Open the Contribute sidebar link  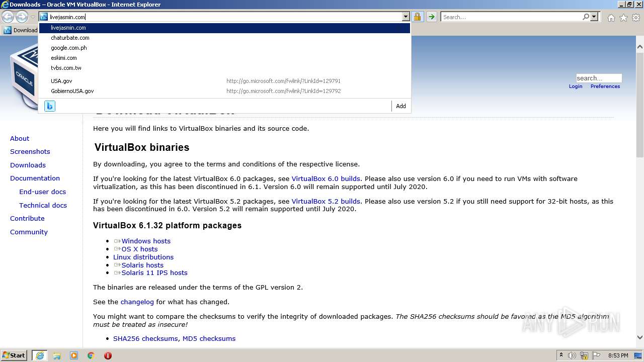27,218
